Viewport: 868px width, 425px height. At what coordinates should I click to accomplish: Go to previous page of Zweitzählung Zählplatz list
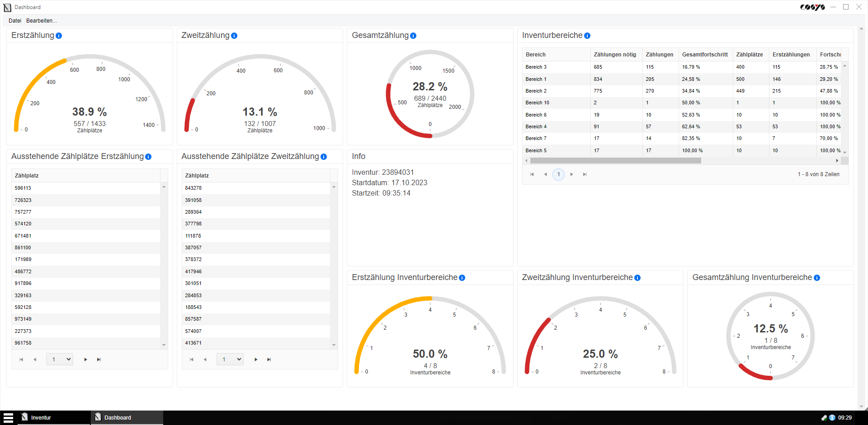205,360
